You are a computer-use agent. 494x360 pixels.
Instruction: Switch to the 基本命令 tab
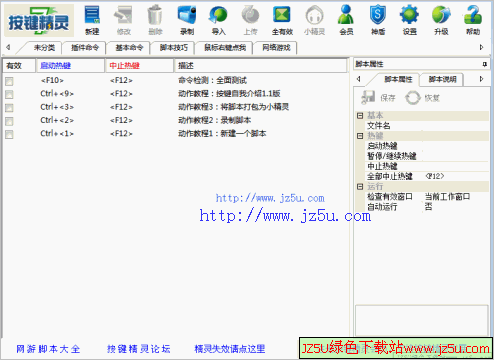click(x=129, y=48)
